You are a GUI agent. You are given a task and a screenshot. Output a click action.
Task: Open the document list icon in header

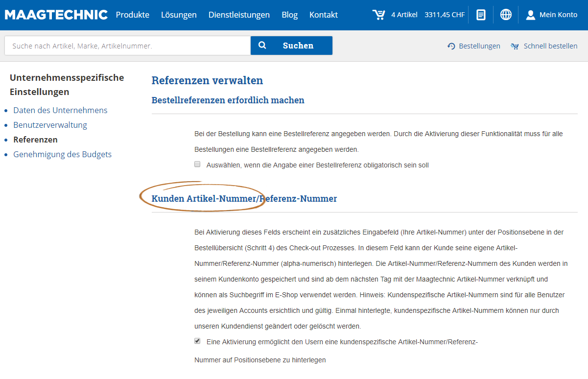pos(481,15)
